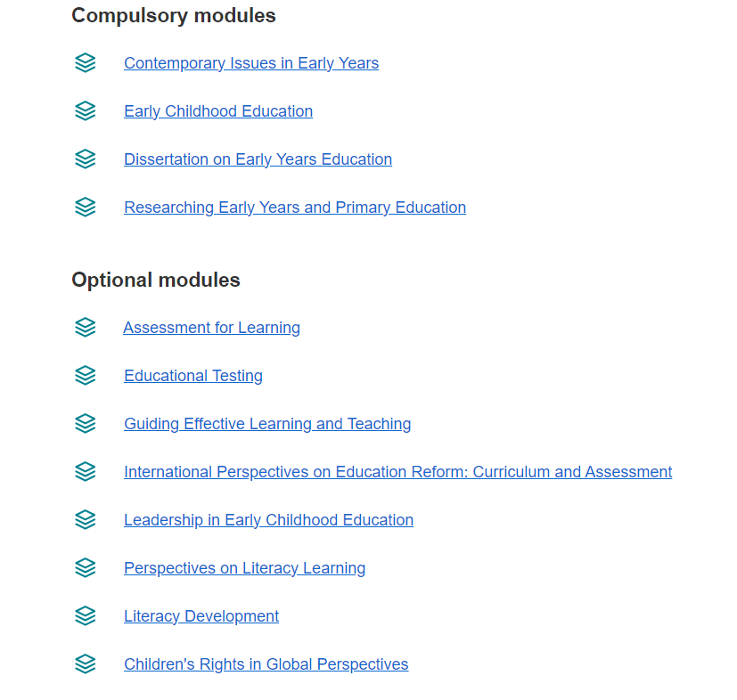Open International Perspectives on Education Reform link
Image resolution: width=737 pixels, height=700 pixels.
click(x=397, y=472)
